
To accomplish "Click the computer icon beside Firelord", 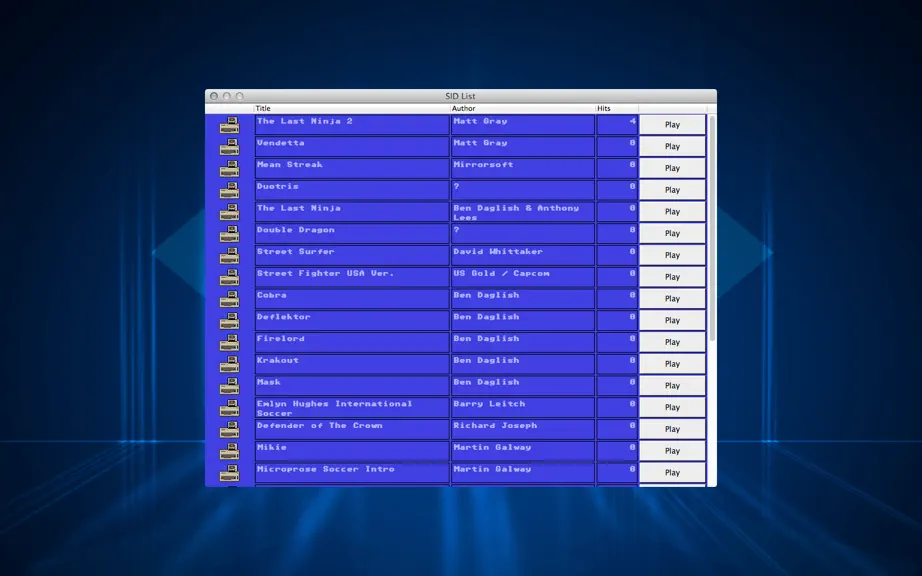I will click(229, 343).
